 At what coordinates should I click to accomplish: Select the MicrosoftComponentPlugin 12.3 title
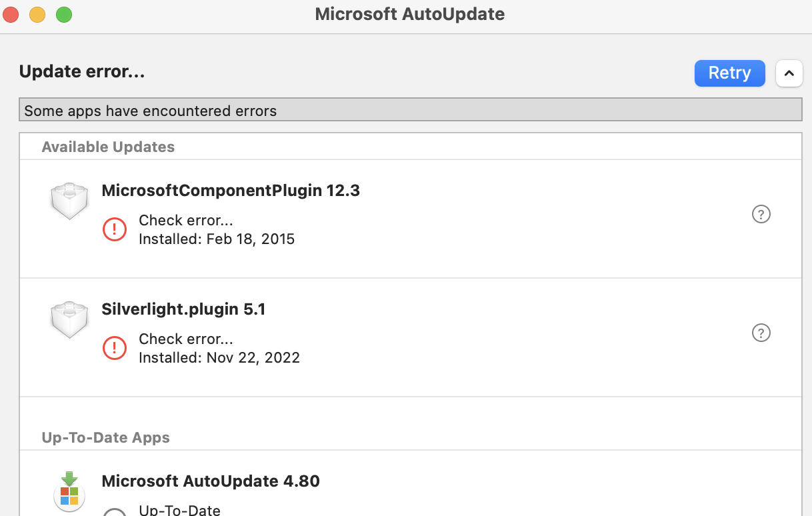[231, 191]
